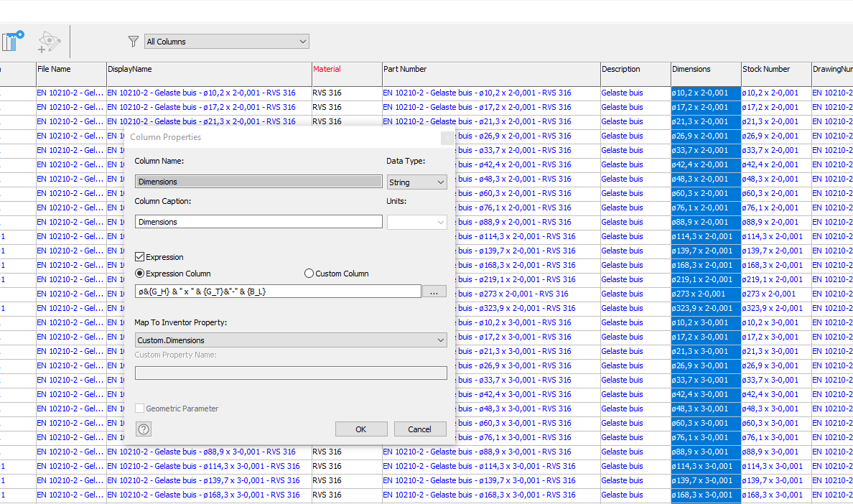Click the filter funnel icon
The height and width of the screenshot is (504, 853).
[x=134, y=42]
